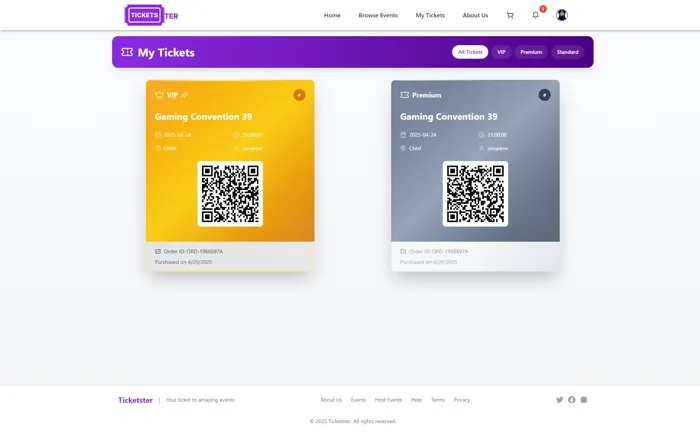Open About Us in top navigation
Screen dimensions: 700x434
pyautogui.click(x=475, y=15)
